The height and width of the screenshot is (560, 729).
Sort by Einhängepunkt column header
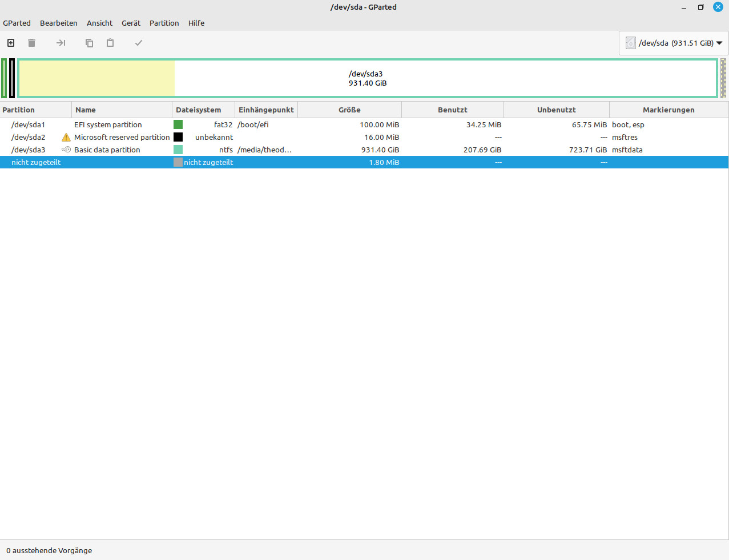point(266,110)
